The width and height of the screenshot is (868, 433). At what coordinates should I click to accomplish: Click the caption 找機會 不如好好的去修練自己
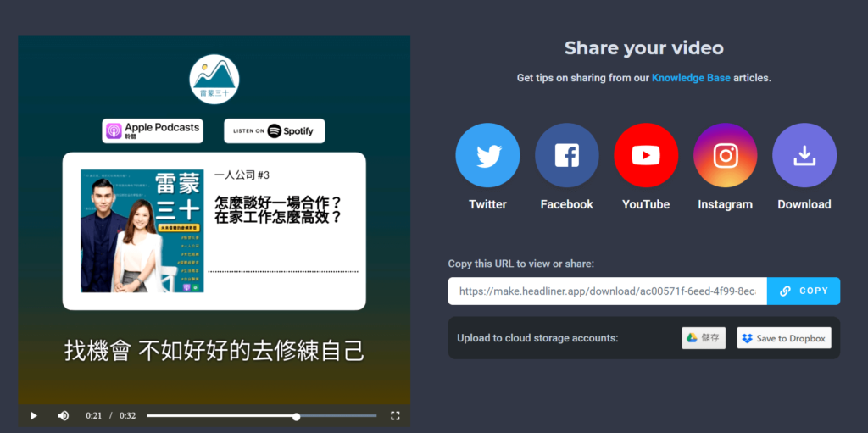(x=214, y=351)
